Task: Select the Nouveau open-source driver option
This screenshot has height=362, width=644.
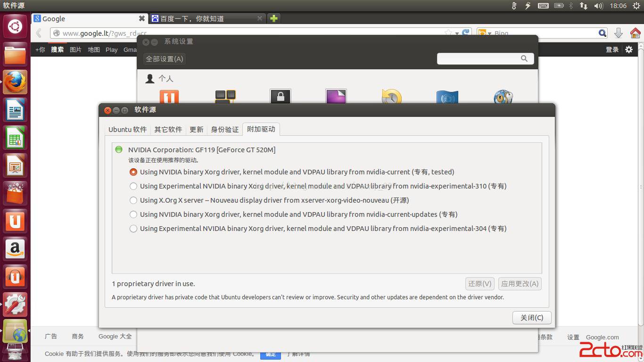Action: coord(133,200)
